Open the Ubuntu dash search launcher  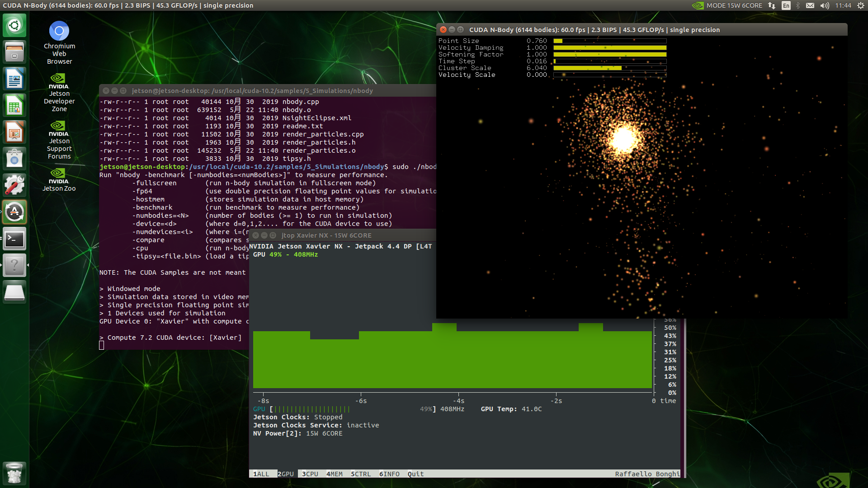[14, 25]
